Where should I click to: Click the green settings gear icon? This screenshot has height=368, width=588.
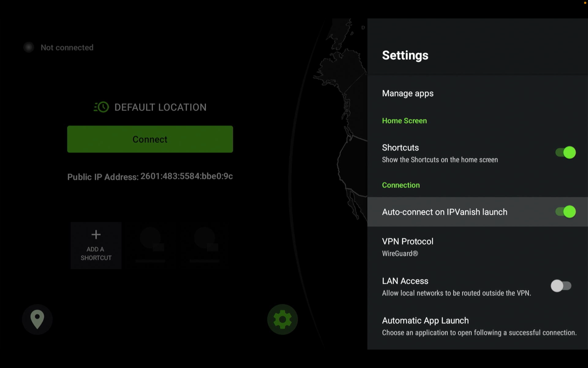(x=282, y=319)
